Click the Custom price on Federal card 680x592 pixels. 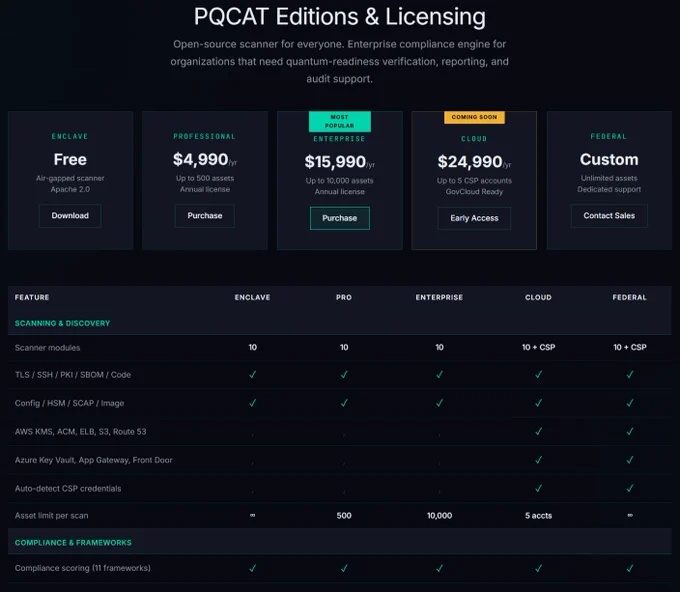click(x=609, y=160)
